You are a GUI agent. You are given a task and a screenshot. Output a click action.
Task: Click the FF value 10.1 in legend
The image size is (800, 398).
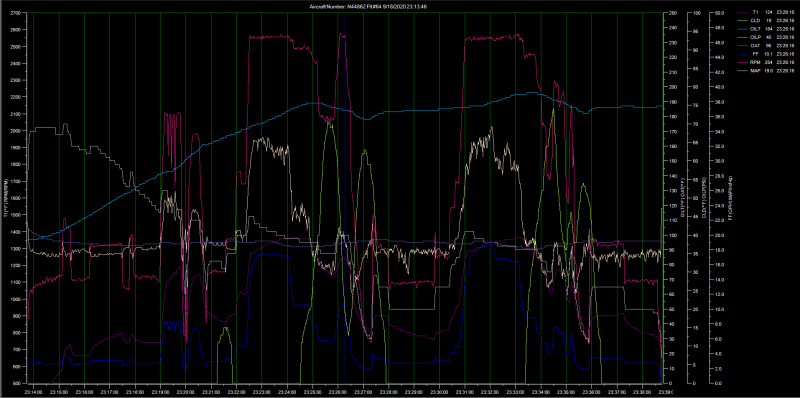coord(768,54)
